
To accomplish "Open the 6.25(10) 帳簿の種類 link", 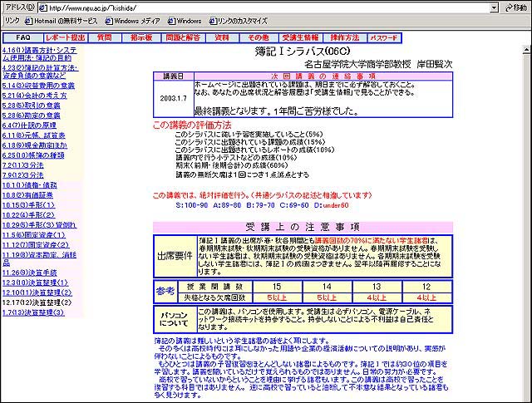I will pos(33,155).
